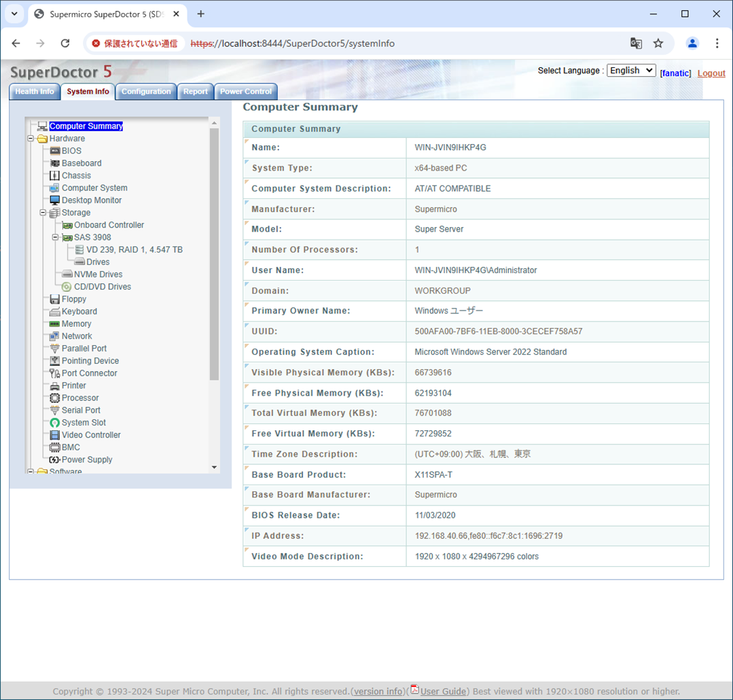The height and width of the screenshot is (700, 733).
Task: Click the X11SPA-T base board value
Action: pos(433,475)
